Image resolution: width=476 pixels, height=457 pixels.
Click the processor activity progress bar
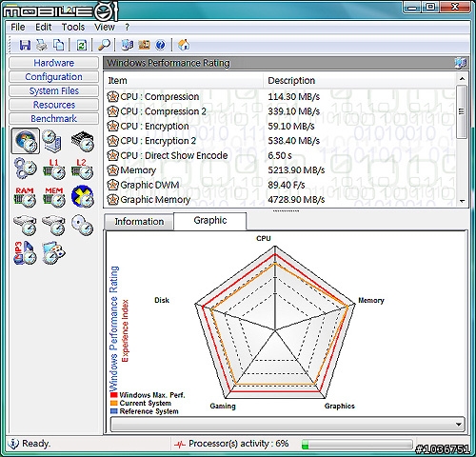click(x=357, y=445)
